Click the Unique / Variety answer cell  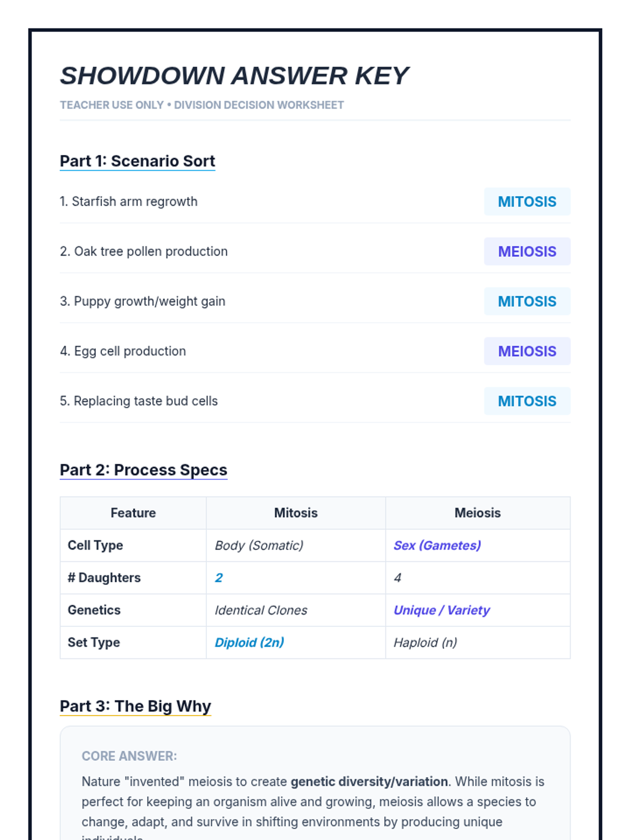tap(478, 610)
